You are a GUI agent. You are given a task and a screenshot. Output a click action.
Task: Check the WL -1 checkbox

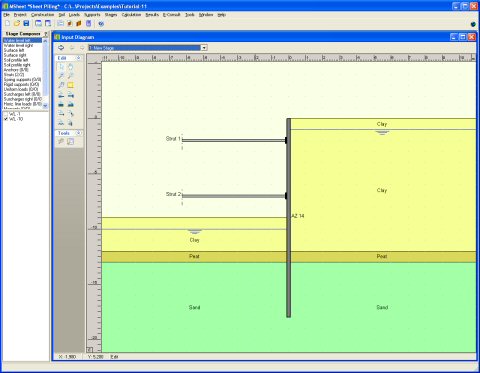click(x=6, y=114)
